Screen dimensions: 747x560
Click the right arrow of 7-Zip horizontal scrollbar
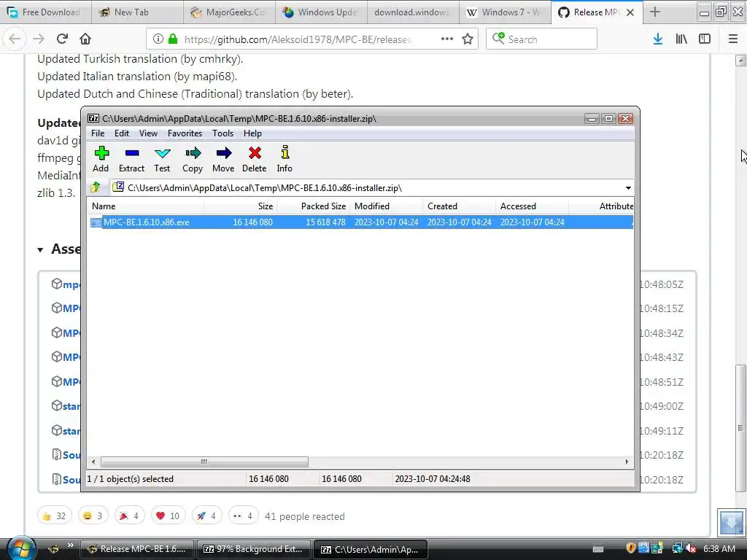(x=627, y=462)
